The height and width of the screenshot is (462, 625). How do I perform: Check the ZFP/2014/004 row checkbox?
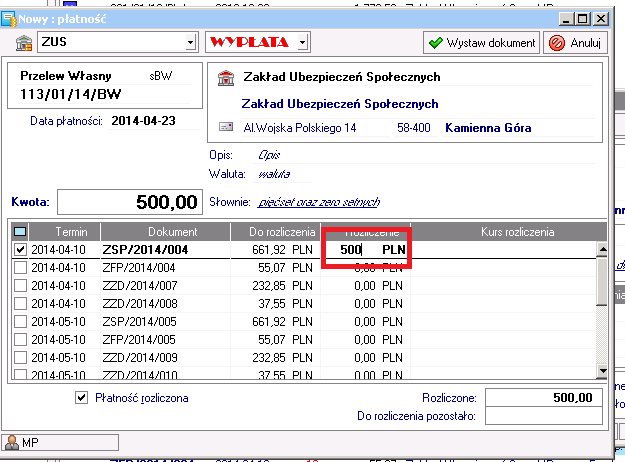coord(20,267)
